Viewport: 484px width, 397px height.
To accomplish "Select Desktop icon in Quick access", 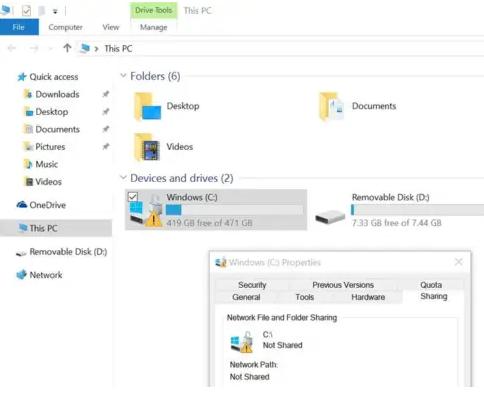I will click(28, 112).
